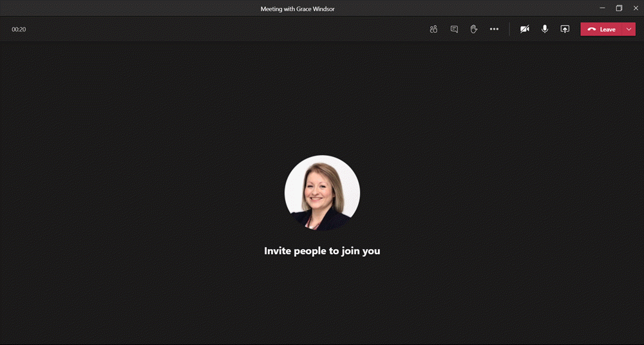Restore down the meeting window
The image size is (644, 345).
(x=619, y=8)
